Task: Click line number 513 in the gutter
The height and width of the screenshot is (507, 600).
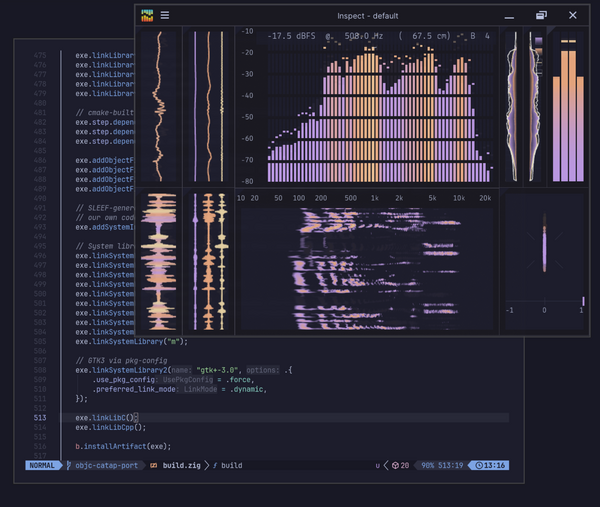Action: click(39, 417)
